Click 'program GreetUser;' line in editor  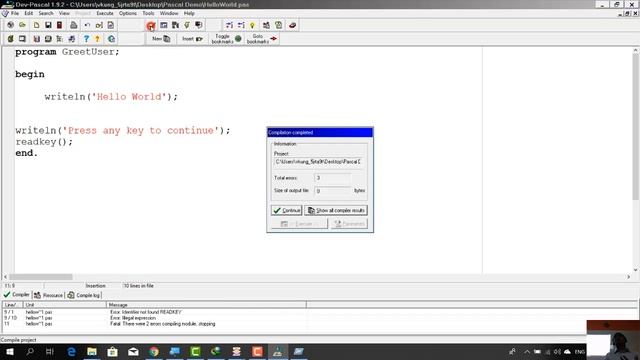[x=67, y=52]
